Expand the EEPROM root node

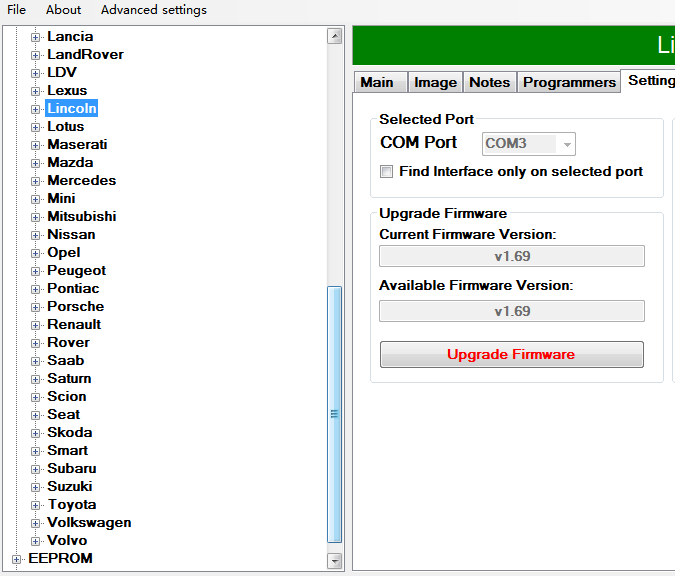[x=16, y=559]
